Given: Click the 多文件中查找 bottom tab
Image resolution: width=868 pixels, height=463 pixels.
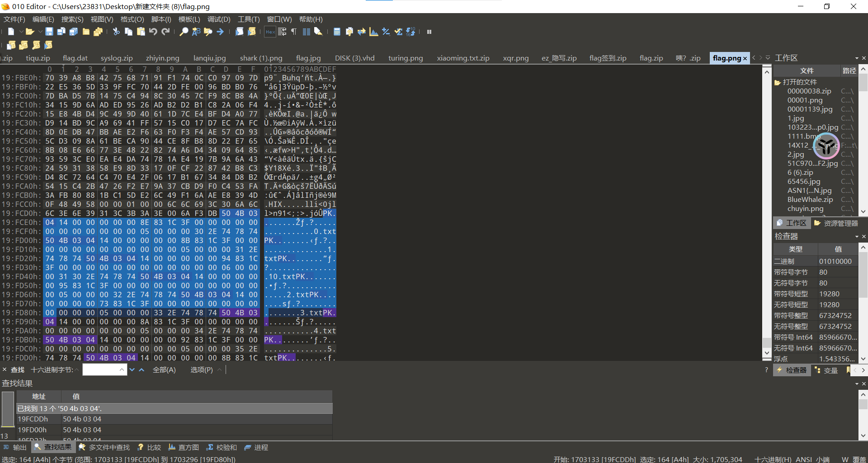Looking at the screenshot, I should coord(104,447).
